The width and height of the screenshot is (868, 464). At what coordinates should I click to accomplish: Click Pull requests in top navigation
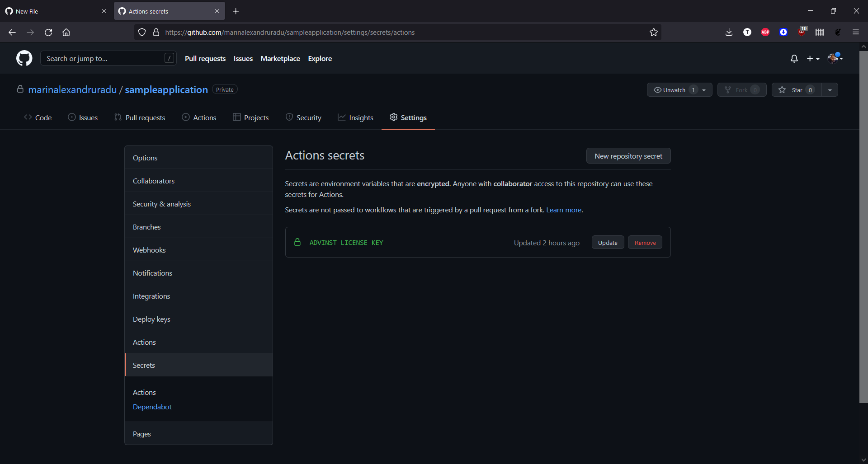point(205,59)
